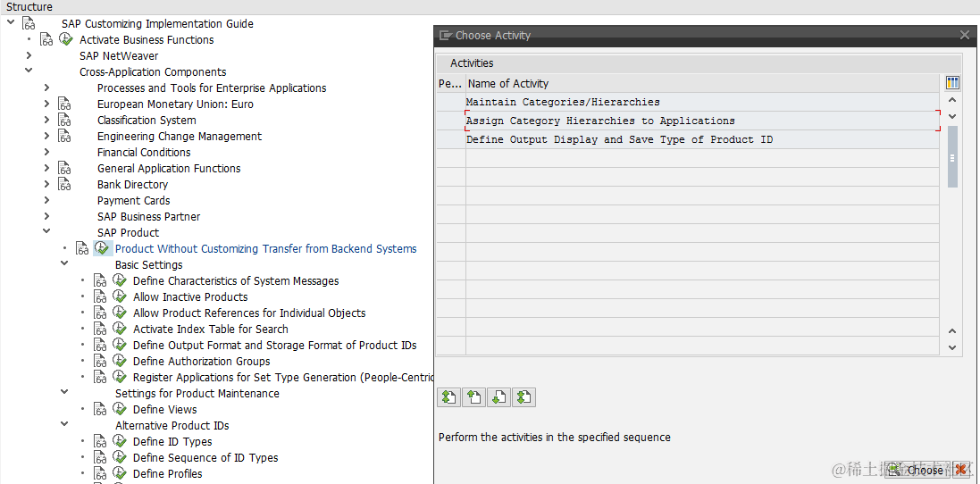Click the Pe... column header
This screenshot has height=484, width=980.
tap(450, 84)
